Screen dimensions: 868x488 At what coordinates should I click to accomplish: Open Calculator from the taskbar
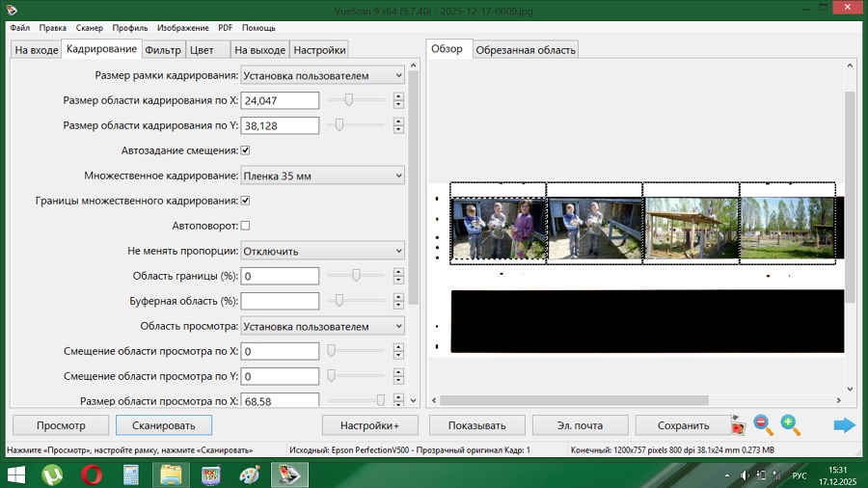click(x=132, y=474)
